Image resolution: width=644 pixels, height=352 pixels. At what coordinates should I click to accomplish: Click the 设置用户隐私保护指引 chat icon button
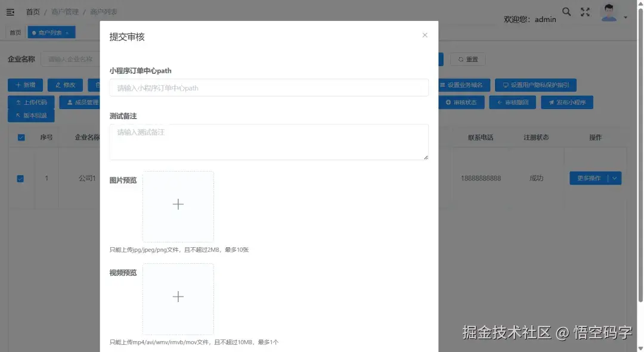(x=535, y=85)
